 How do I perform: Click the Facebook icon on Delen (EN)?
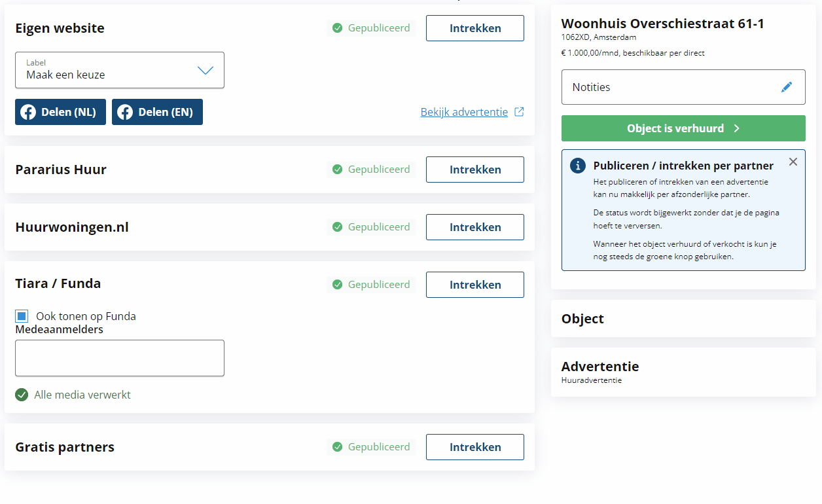pos(125,112)
